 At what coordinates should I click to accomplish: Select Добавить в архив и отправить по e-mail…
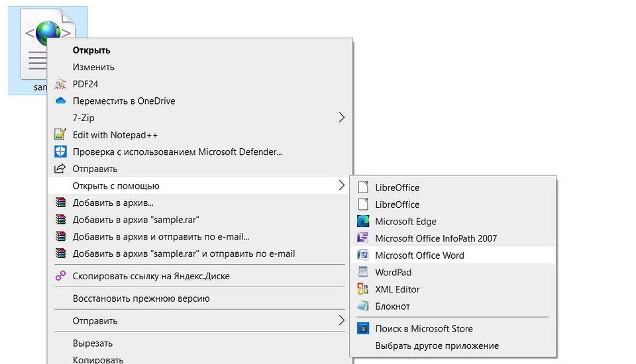click(x=200, y=237)
